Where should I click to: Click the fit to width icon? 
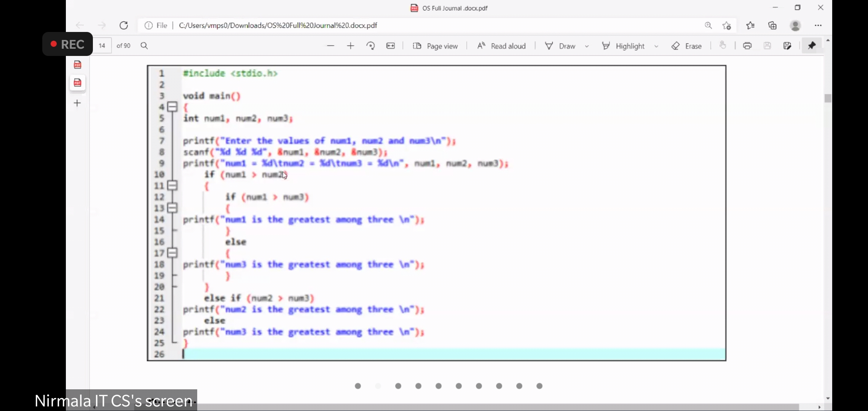point(391,46)
